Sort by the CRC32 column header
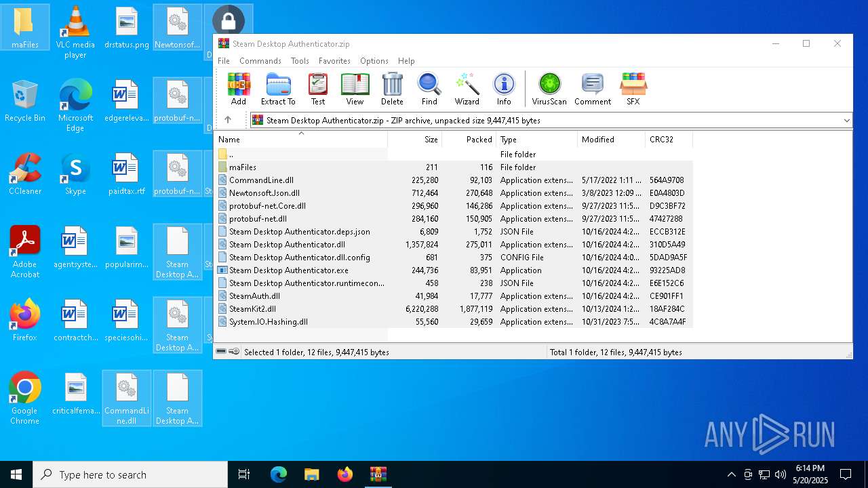 669,140
